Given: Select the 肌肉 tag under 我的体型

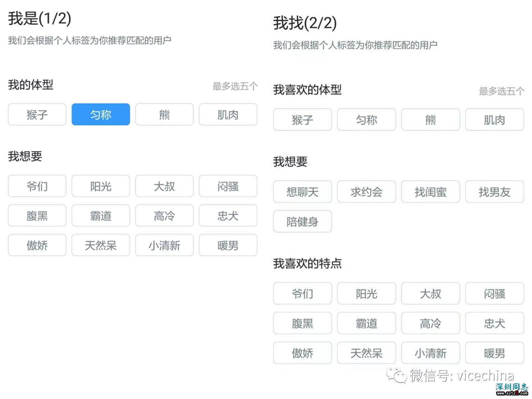Looking at the screenshot, I should (228, 114).
